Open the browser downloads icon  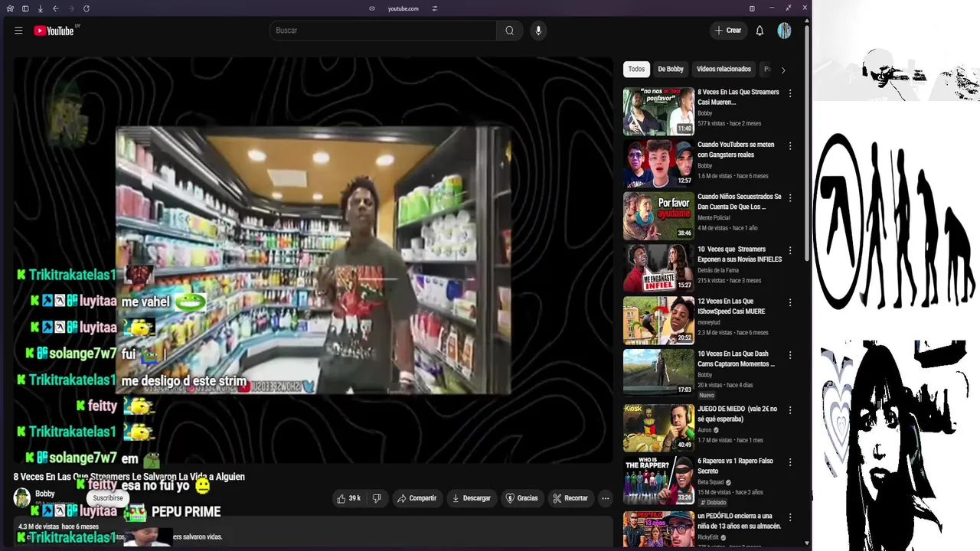[40, 8]
